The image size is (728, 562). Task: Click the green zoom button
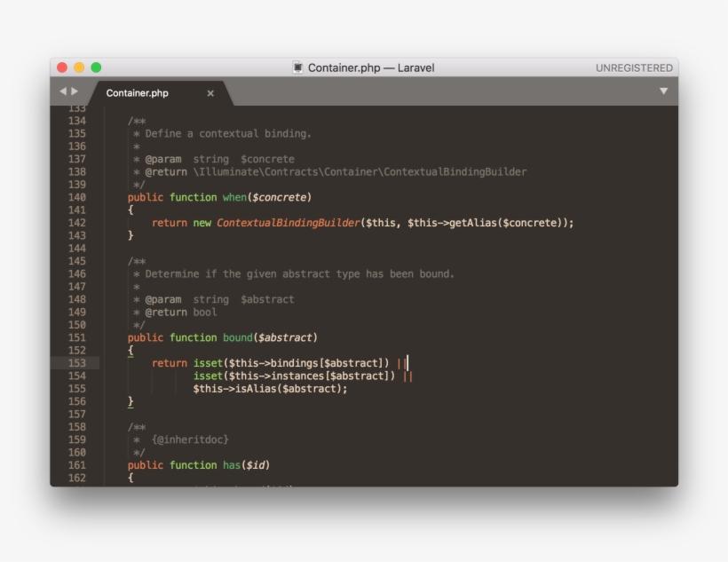point(94,67)
